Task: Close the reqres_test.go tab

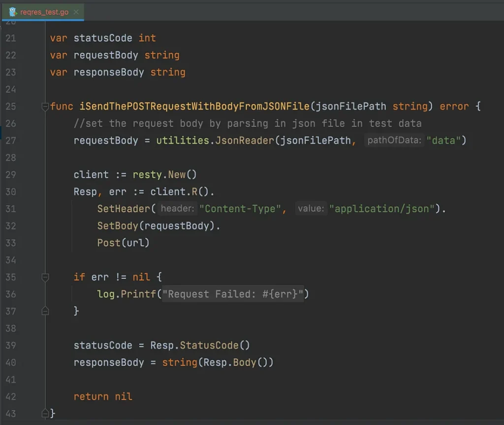Action: tap(76, 12)
